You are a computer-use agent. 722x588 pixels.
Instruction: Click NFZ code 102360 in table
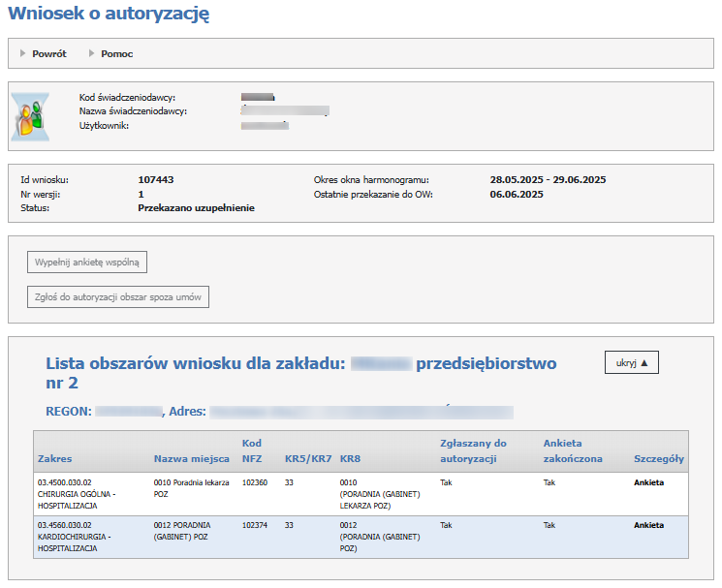pyautogui.click(x=254, y=481)
